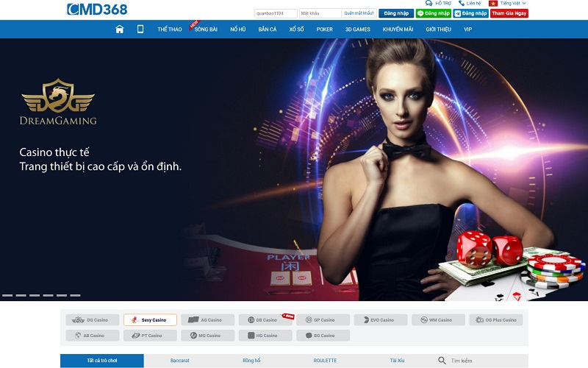The image size is (588, 368).
Task: Switch to the ROULETTE tab
Action: [x=325, y=361]
